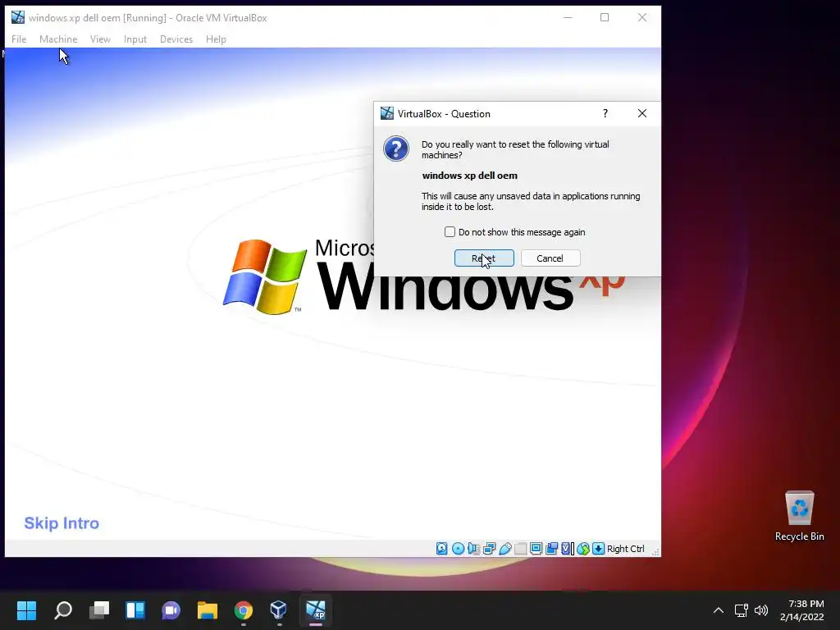The height and width of the screenshot is (630, 840).
Task: Expand the system tray hidden icons chevron
Action: pos(719,610)
